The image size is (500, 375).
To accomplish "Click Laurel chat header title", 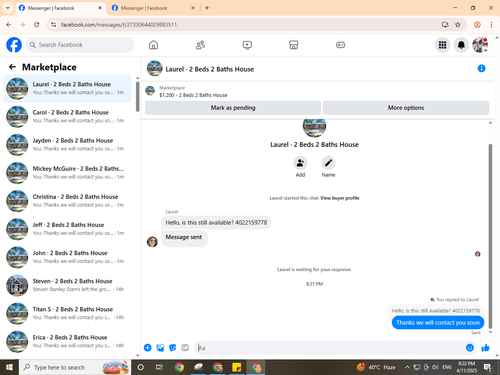I will pyautogui.click(x=210, y=69).
